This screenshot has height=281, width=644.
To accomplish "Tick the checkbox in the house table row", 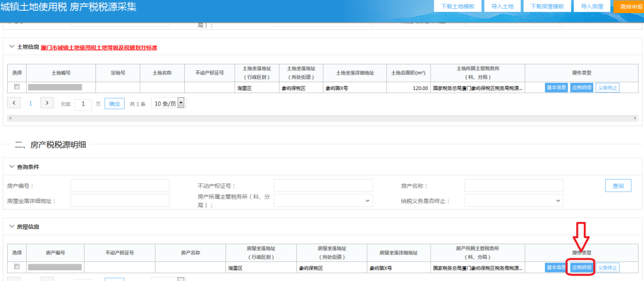I will tap(17, 267).
